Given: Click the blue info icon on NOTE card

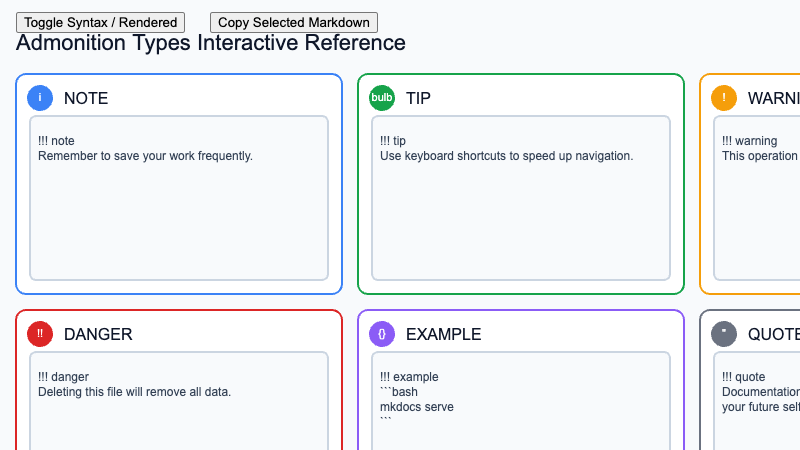Looking at the screenshot, I should 40,98.
